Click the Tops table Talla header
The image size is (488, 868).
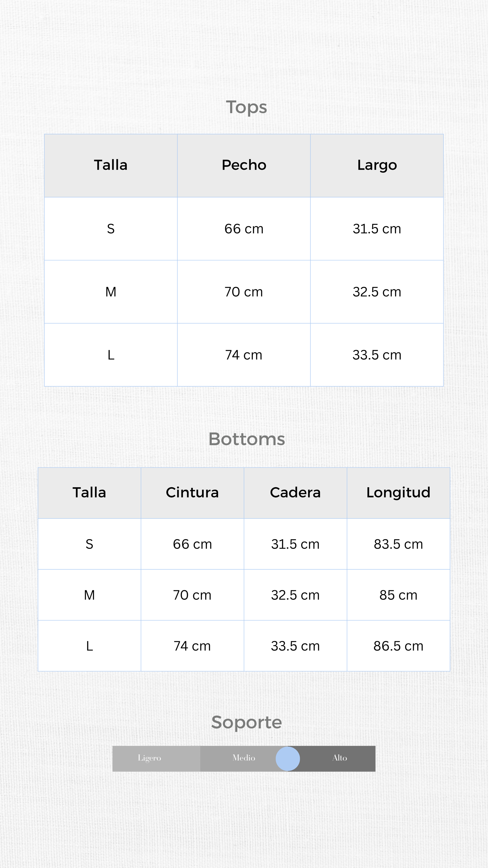click(x=111, y=165)
